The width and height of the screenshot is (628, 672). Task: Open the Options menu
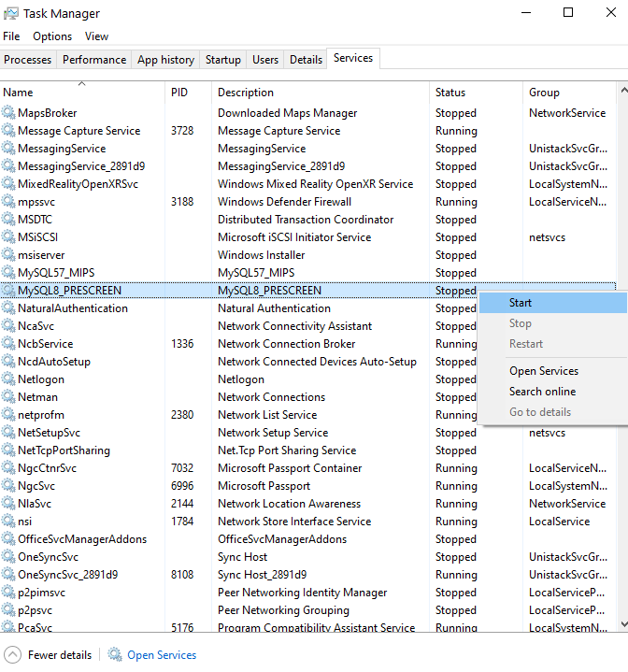click(52, 36)
